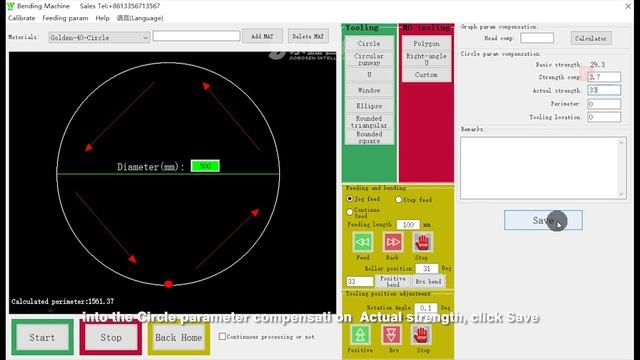Select the Right-angle U no-tooling shape
This screenshot has width=640, height=360.
pyautogui.click(x=426, y=59)
